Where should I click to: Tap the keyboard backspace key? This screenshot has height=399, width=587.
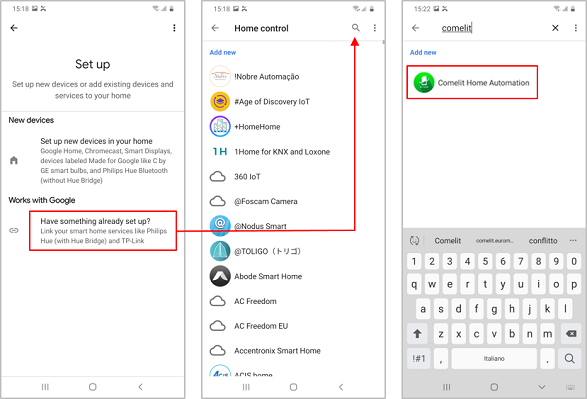[571, 333]
